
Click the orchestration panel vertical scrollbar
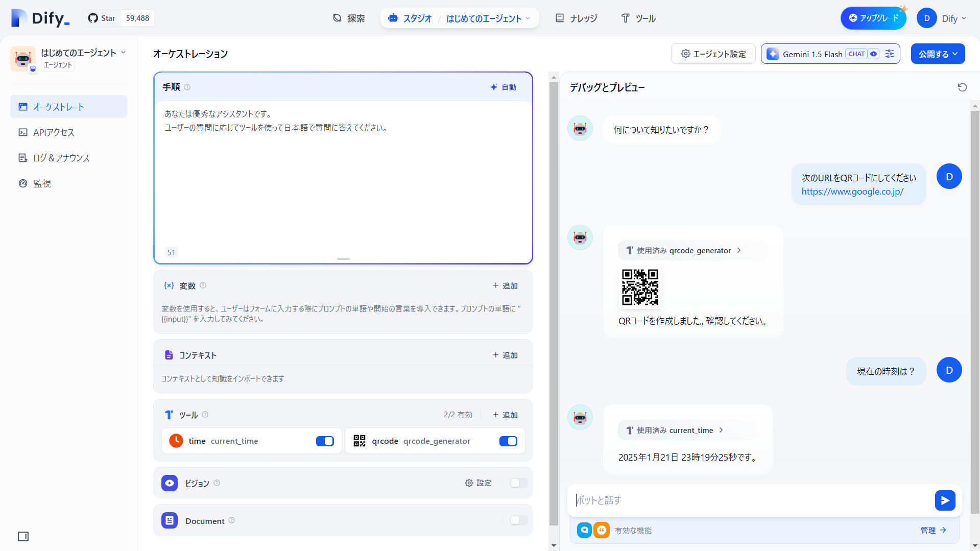point(554,304)
